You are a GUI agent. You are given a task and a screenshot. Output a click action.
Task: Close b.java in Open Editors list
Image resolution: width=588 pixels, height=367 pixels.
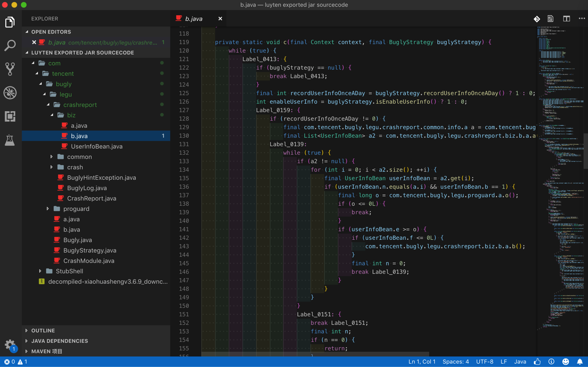(34, 43)
